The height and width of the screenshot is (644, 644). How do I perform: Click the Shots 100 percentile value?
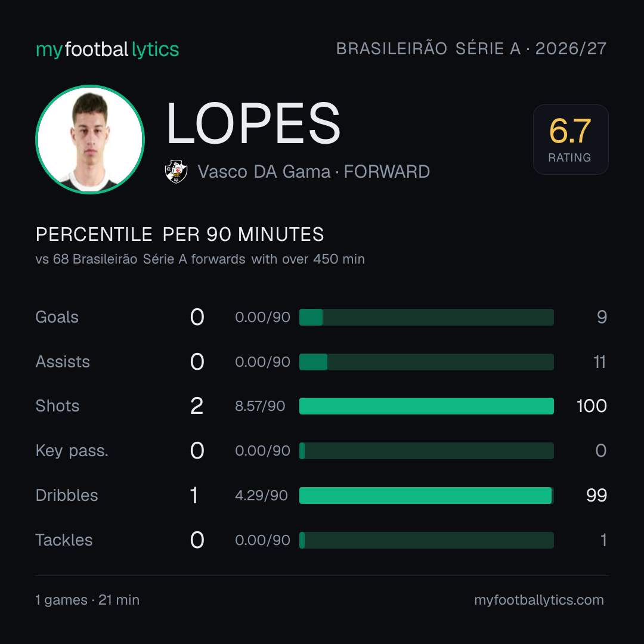[x=592, y=406]
